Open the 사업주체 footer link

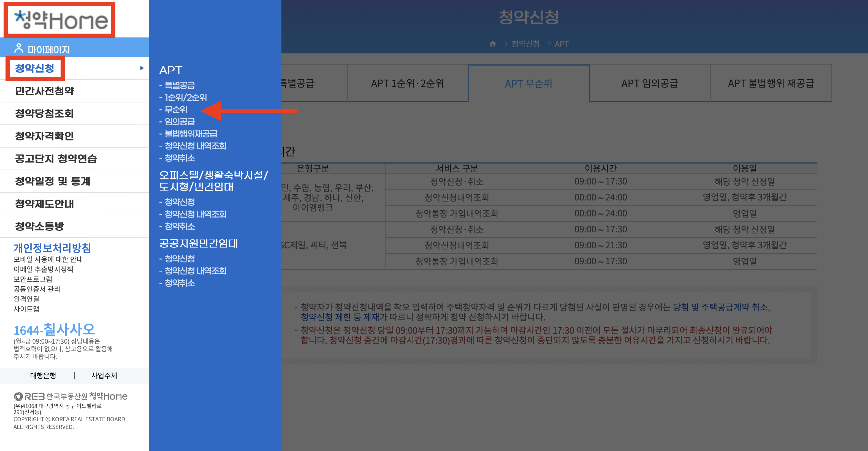coord(104,376)
